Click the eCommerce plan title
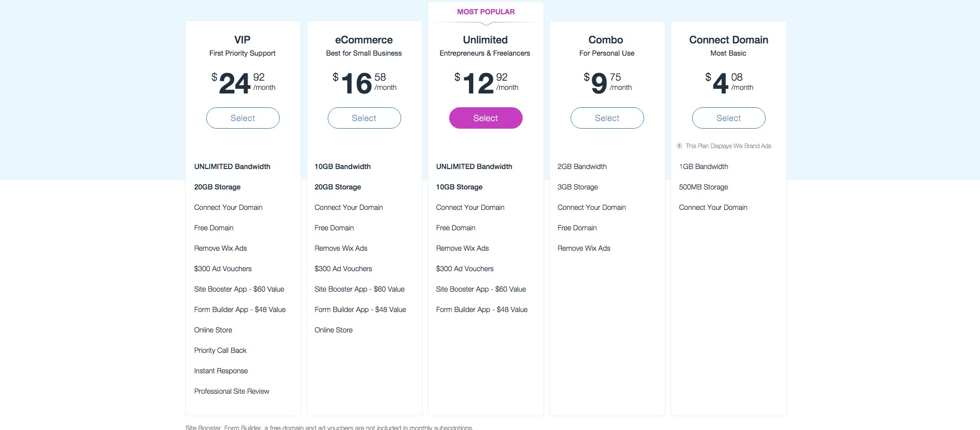 (x=364, y=39)
